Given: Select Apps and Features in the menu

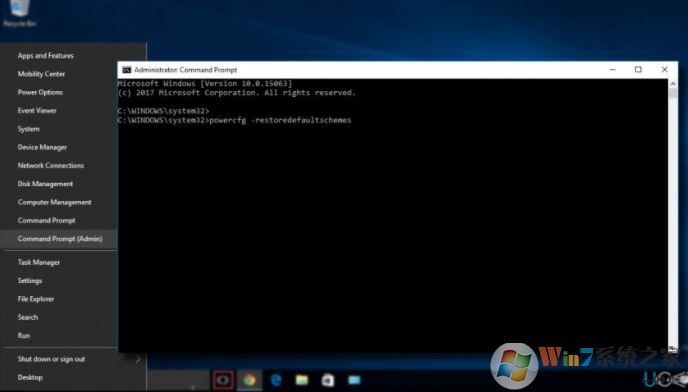Looking at the screenshot, I should tap(46, 56).
